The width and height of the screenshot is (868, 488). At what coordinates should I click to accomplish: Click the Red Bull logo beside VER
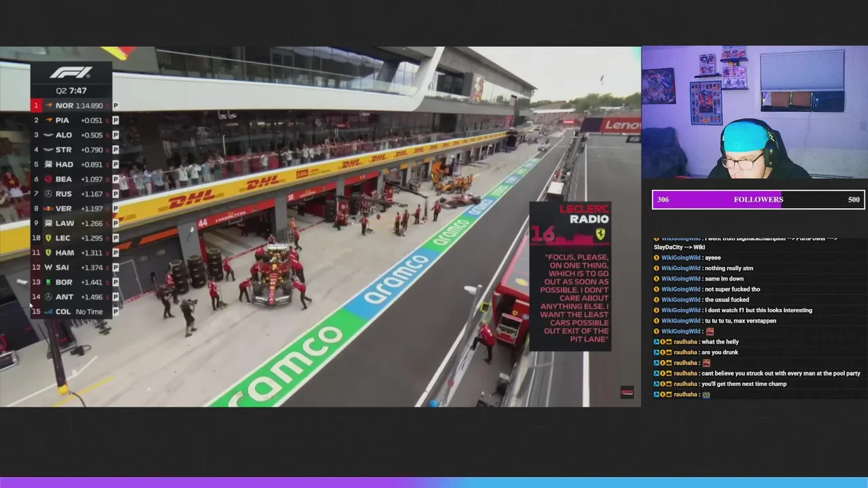coord(48,209)
